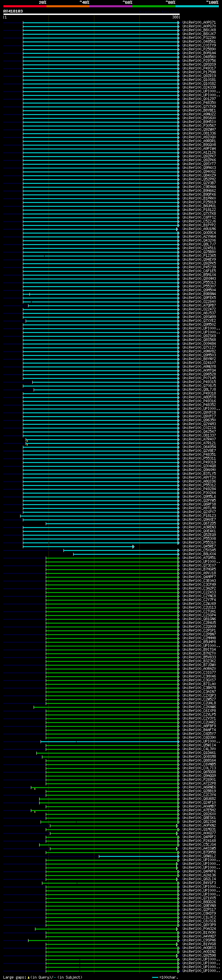Screen dimensions: 222x980
Task: Select the UniRef100_C9EH44 hit
Action: tap(199, 187)
